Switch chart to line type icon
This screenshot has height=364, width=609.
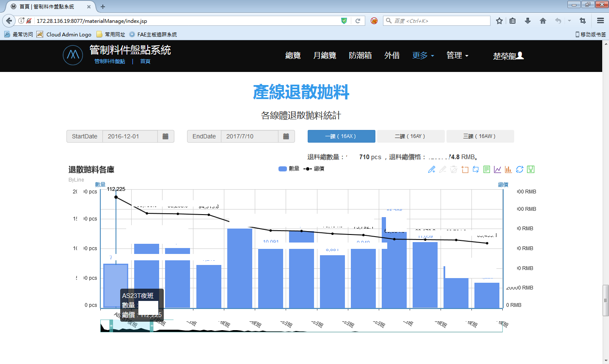[498, 170]
